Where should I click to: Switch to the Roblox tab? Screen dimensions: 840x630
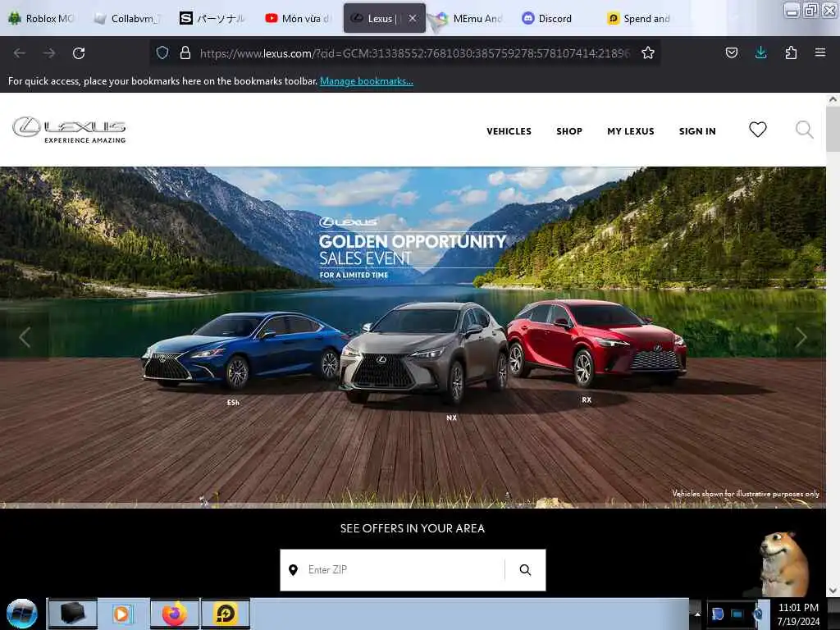pos(42,18)
